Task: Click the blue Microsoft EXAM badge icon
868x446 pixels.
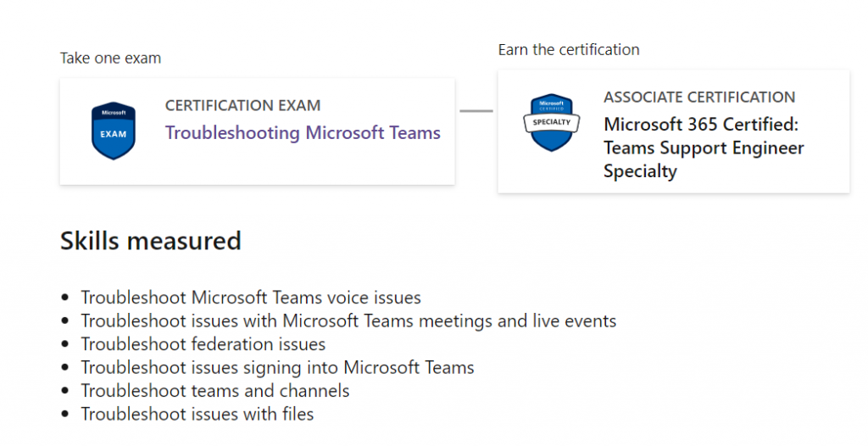Action: pyautogui.click(x=114, y=131)
